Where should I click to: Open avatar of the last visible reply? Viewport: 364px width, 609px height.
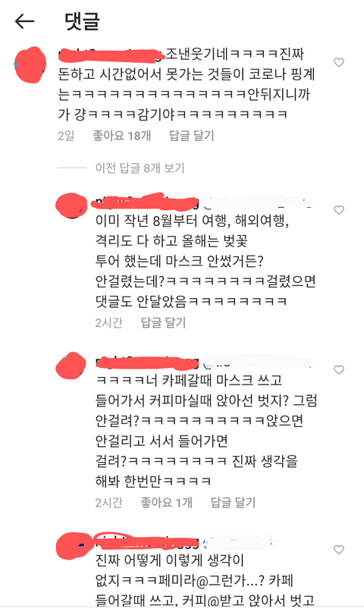coord(74,545)
